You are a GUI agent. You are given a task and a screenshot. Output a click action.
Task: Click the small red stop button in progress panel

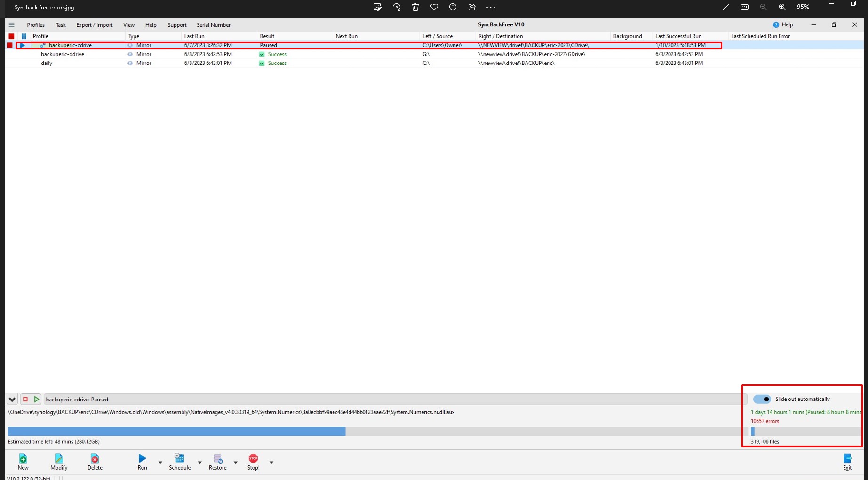pyautogui.click(x=25, y=400)
